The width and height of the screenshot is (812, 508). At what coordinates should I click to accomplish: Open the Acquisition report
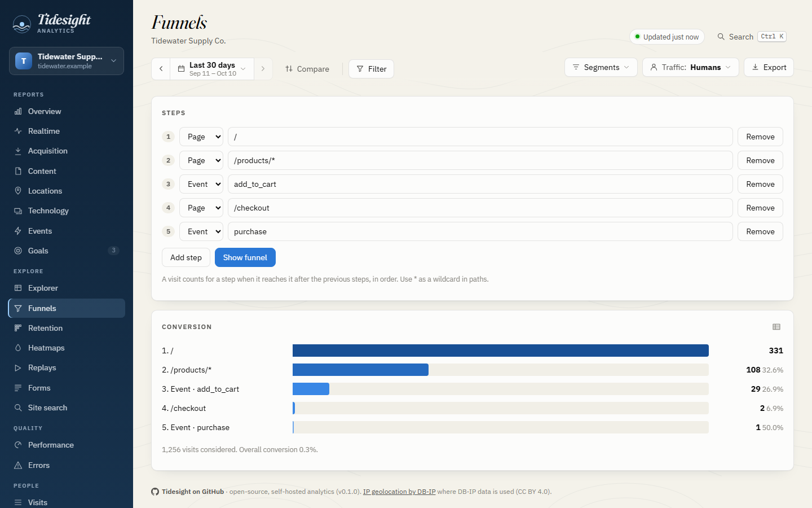[x=67, y=151]
